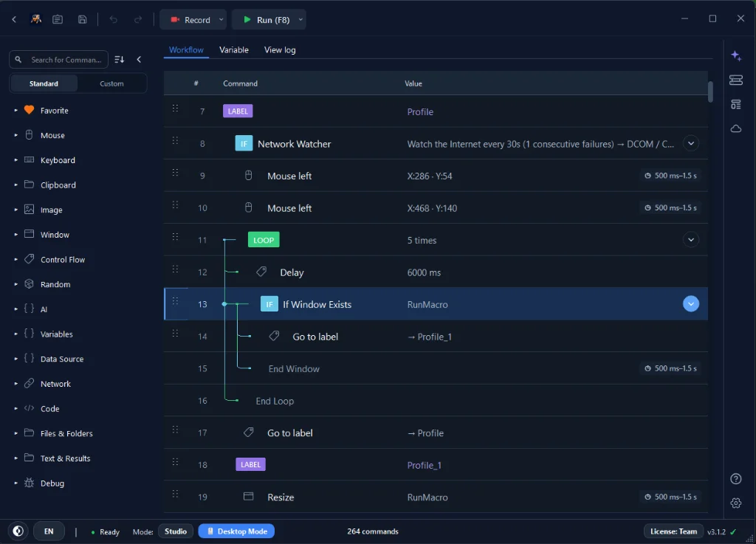
Task: Click '6000 ms' Delay value
Action: coord(424,272)
